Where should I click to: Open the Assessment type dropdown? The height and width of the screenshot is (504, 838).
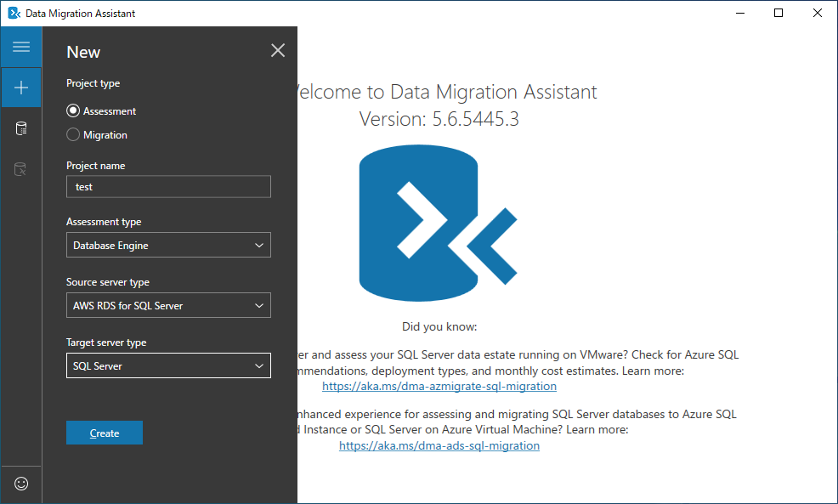click(168, 245)
